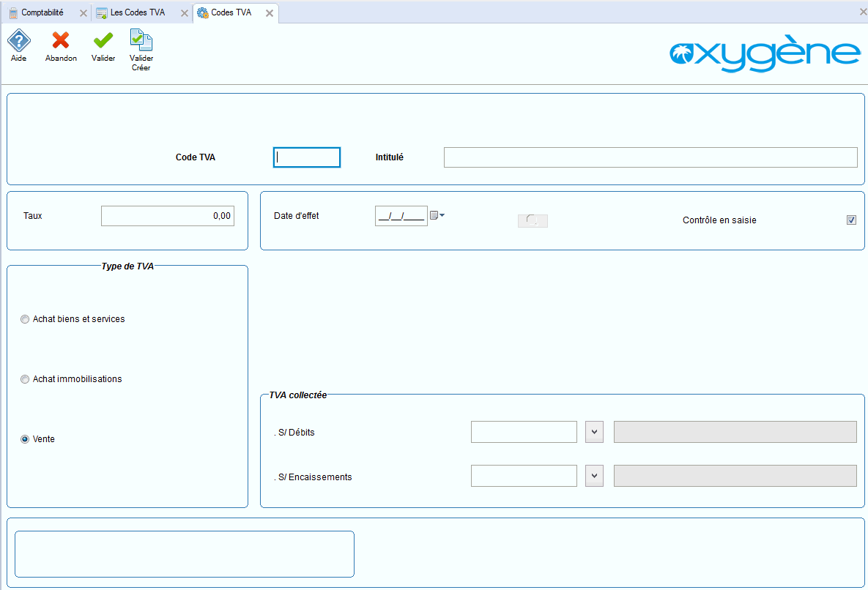The image size is (868, 590).
Task: Click the Valider Créer icon
Action: (141, 41)
